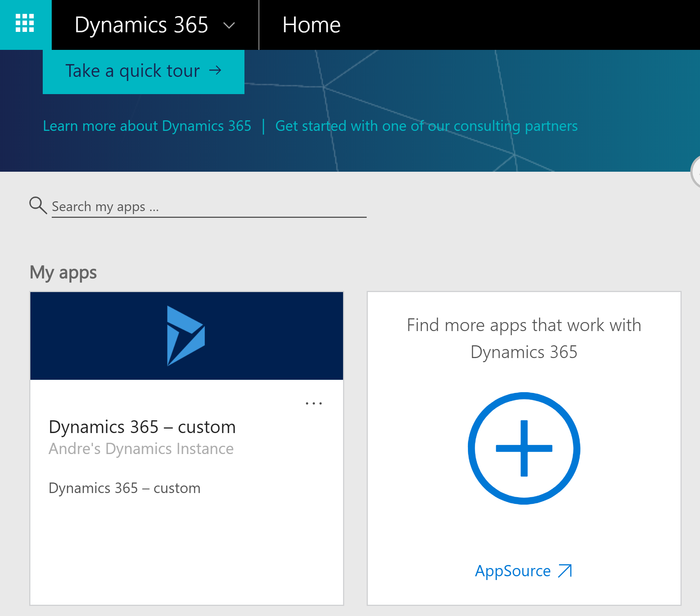Click the external arrow icon beside AppSource

coord(565,571)
